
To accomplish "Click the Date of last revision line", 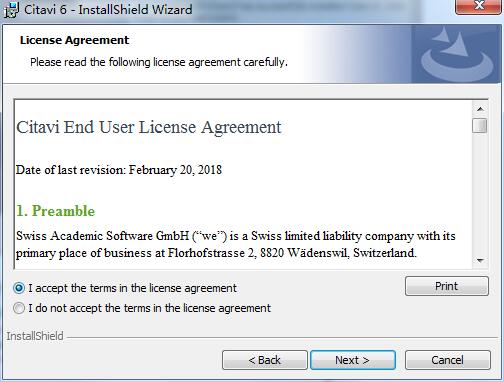I will pyautogui.click(x=119, y=170).
